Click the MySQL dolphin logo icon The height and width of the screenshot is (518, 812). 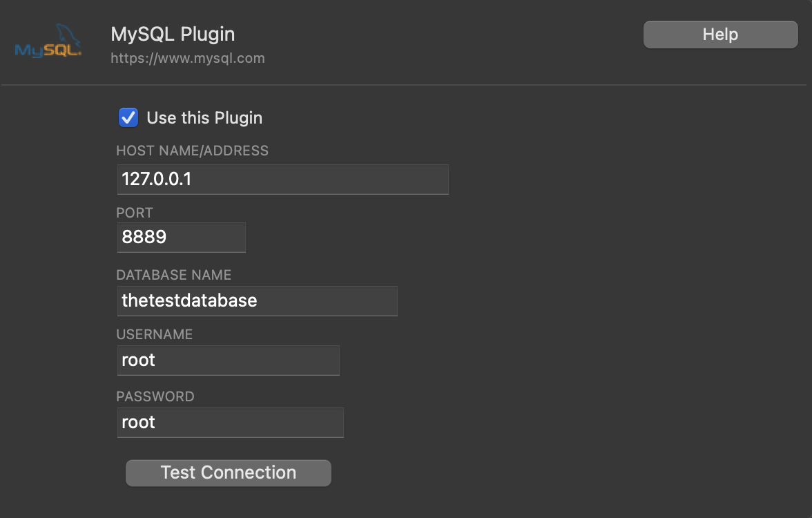coord(66,35)
